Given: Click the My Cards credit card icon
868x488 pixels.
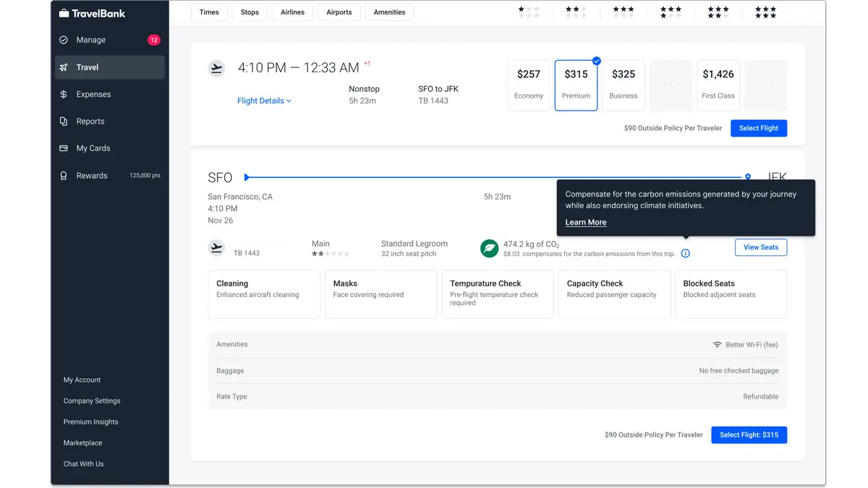Looking at the screenshot, I should (64, 148).
